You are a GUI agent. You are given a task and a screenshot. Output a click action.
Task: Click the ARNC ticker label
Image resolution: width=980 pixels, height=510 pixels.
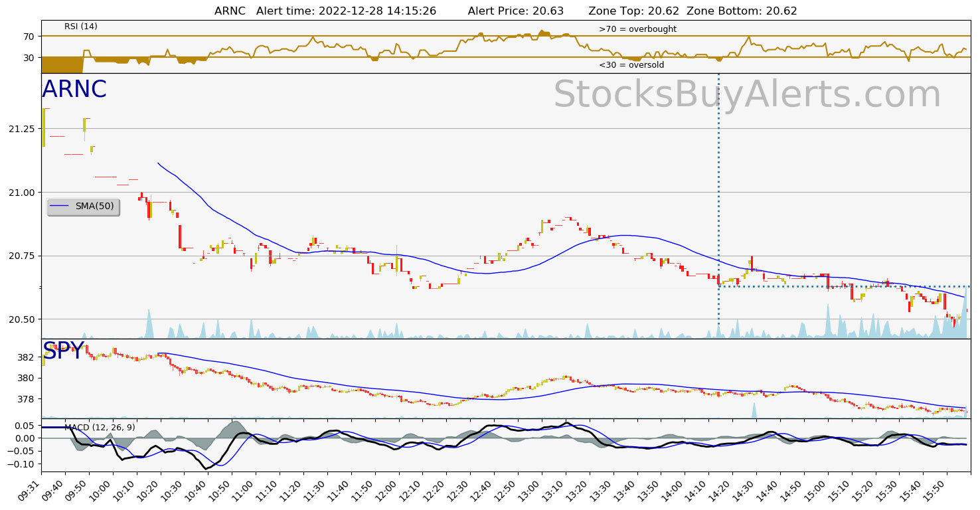[x=74, y=90]
